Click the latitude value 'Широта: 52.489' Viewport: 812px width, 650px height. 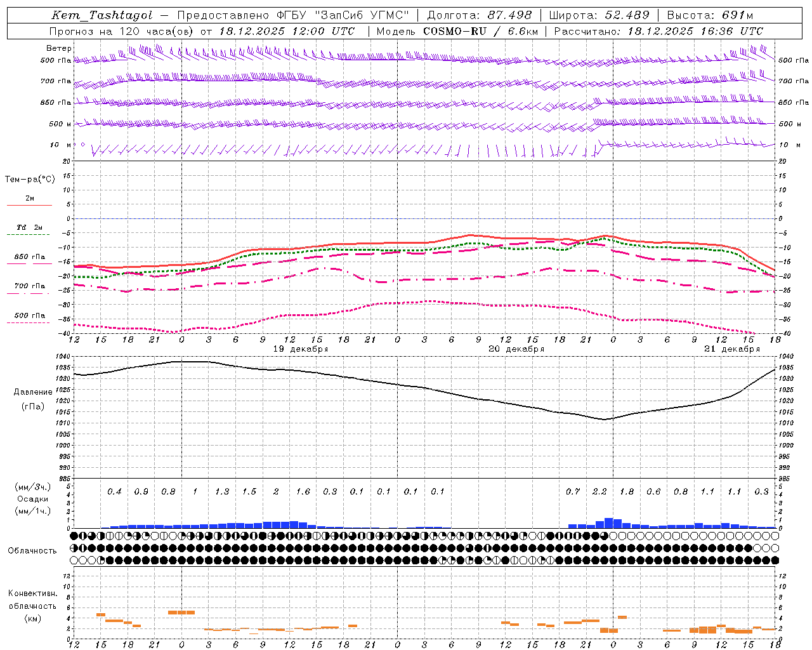599,16
